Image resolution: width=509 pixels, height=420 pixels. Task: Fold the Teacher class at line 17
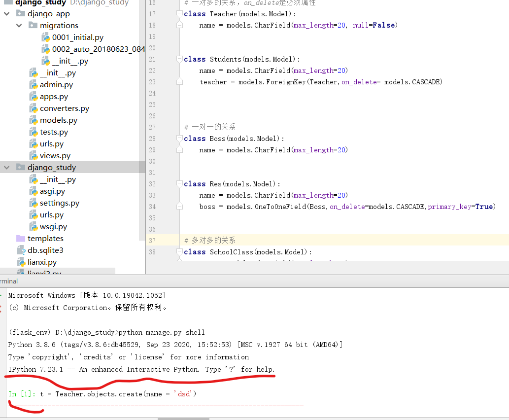coord(179,14)
